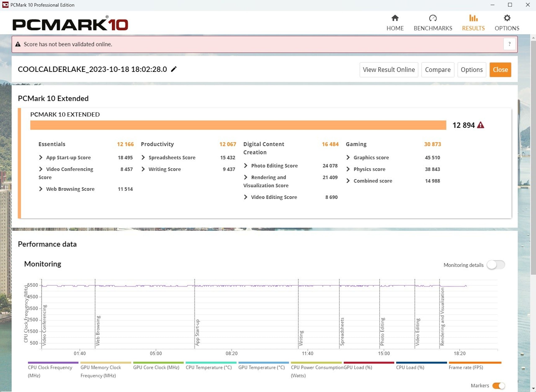Click the scrollbar down arrow

[533, 389]
